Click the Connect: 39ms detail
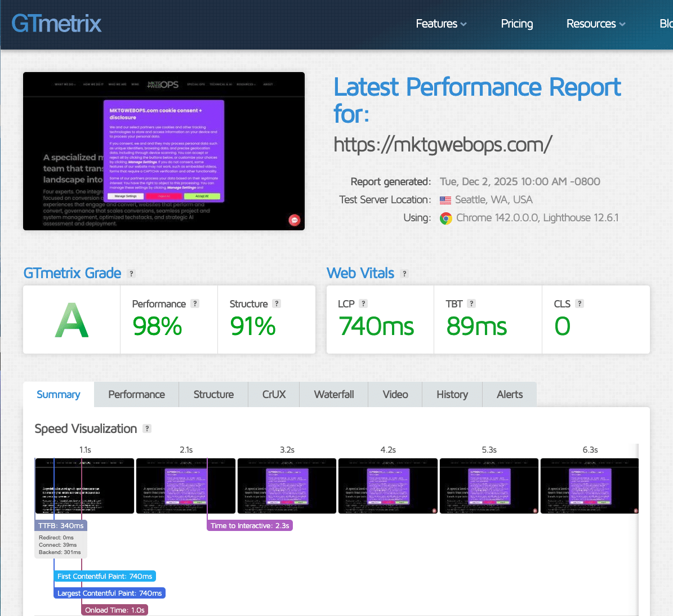The width and height of the screenshot is (673, 616). (x=57, y=544)
